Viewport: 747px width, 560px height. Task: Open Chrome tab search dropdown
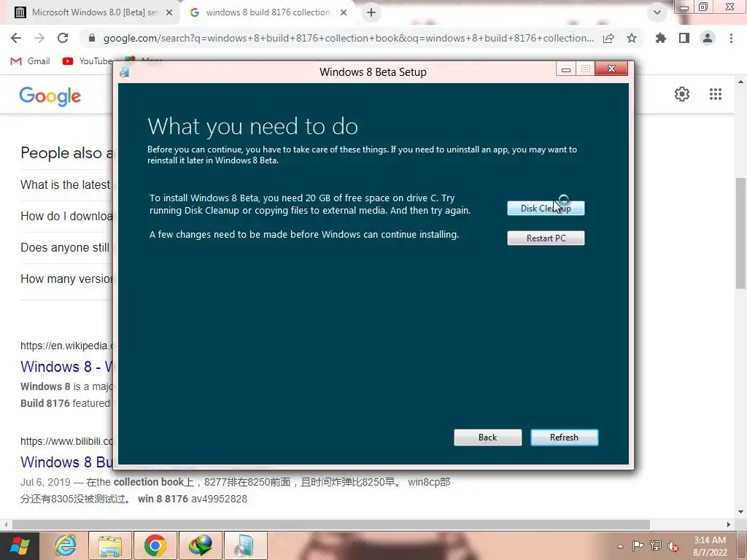tap(657, 12)
